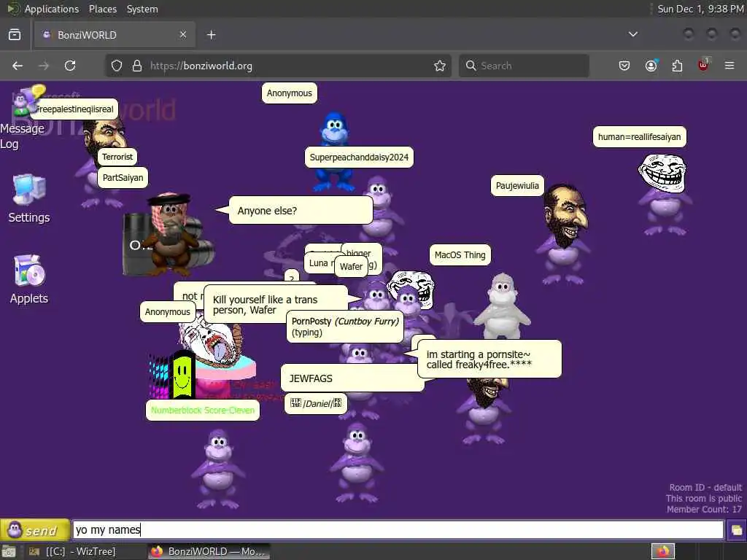Click the keffiyeh monkey on oil barrels

pyautogui.click(x=169, y=234)
